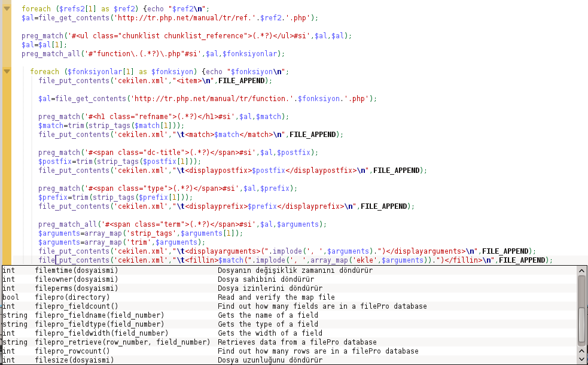Click the 'http://tr.php.net/manual/tr/ref.' URL string
This screenshot has height=365, width=588.
(x=184, y=17)
